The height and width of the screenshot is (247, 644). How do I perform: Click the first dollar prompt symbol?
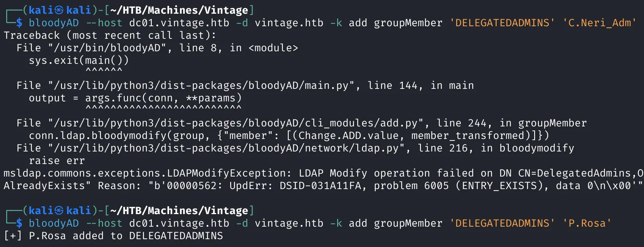pyautogui.click(x=19, y=23)
